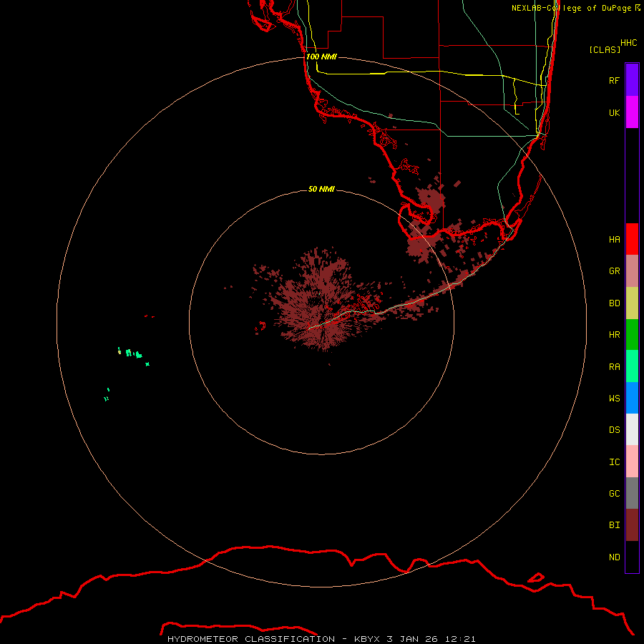Screen dimensions: 644x644
Task: Click the WS blue legend swatch
Action: click(x=632, y=398)
